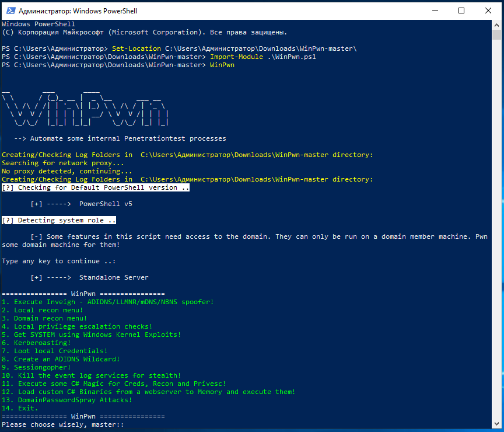
Task: Click the first 'Creating/Checking Log Folders' line
Action: pyautogui.click(x=187, y=155)
